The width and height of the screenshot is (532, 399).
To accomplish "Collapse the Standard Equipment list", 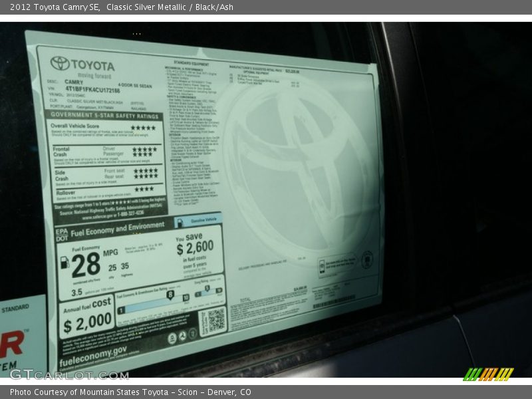I will point(192,61).
